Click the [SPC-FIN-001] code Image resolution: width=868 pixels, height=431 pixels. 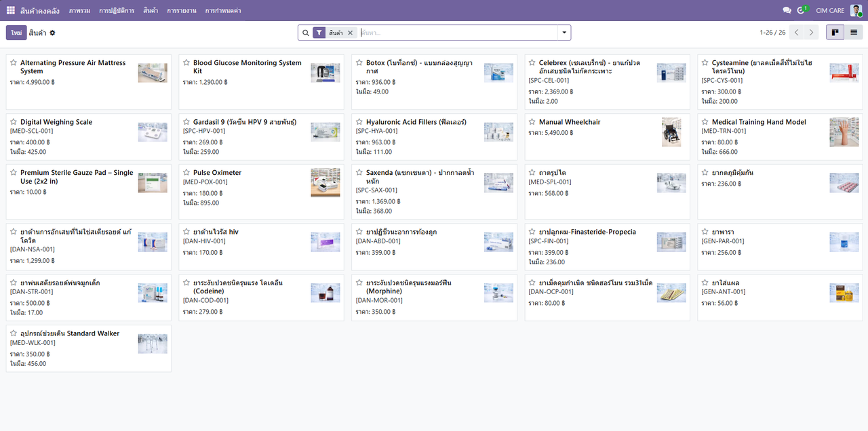[550, 241]
